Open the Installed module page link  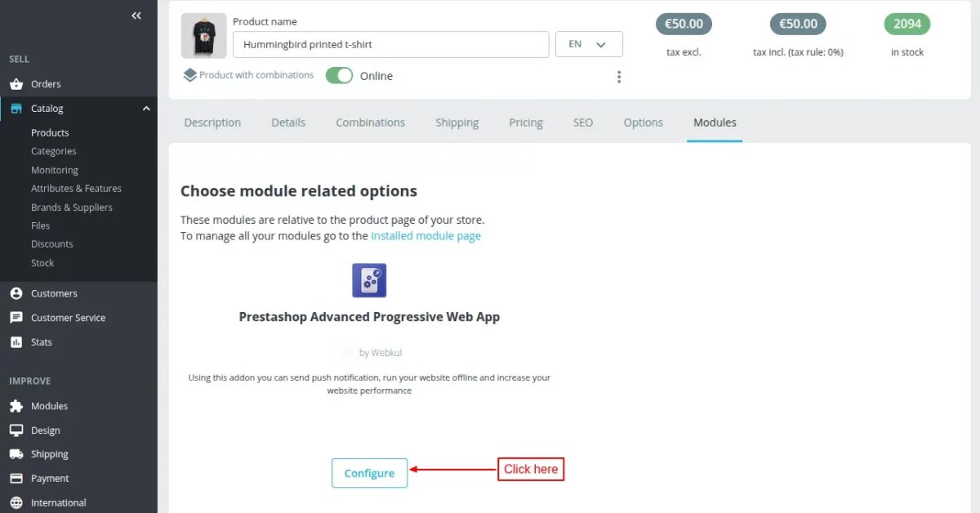click(425, 236)
